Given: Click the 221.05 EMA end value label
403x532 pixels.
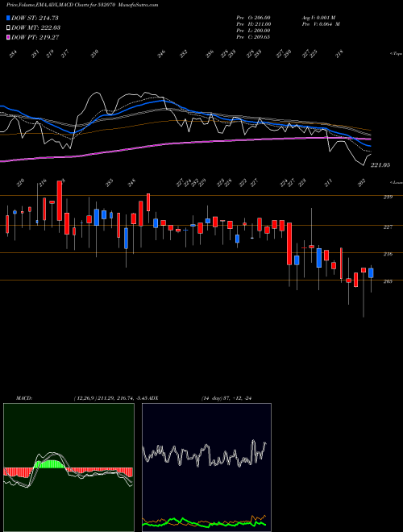Looking at the screenshot, I should coord(380,165).
